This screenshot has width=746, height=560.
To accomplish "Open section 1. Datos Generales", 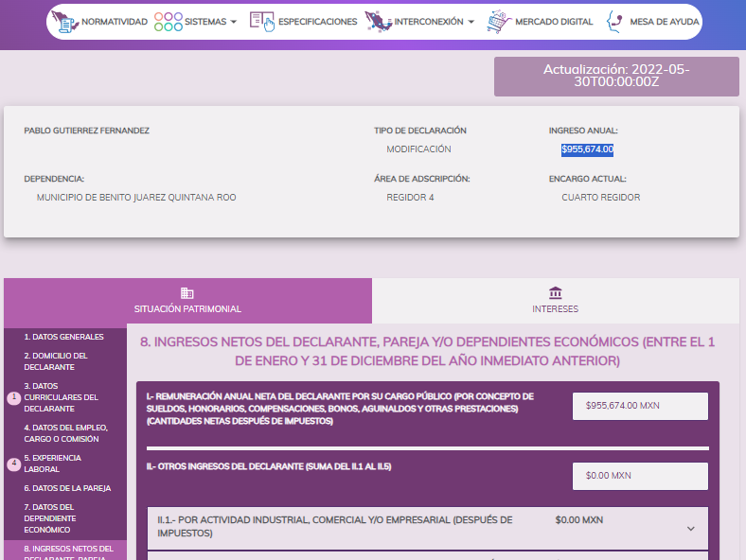I will (x=63, y=337).
